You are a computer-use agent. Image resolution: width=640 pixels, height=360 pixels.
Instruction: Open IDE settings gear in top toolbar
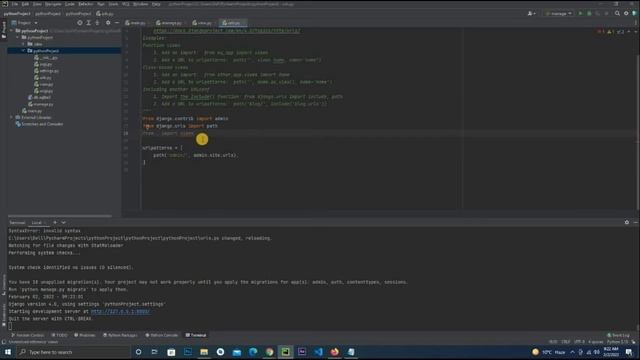(x=626, y=13)
